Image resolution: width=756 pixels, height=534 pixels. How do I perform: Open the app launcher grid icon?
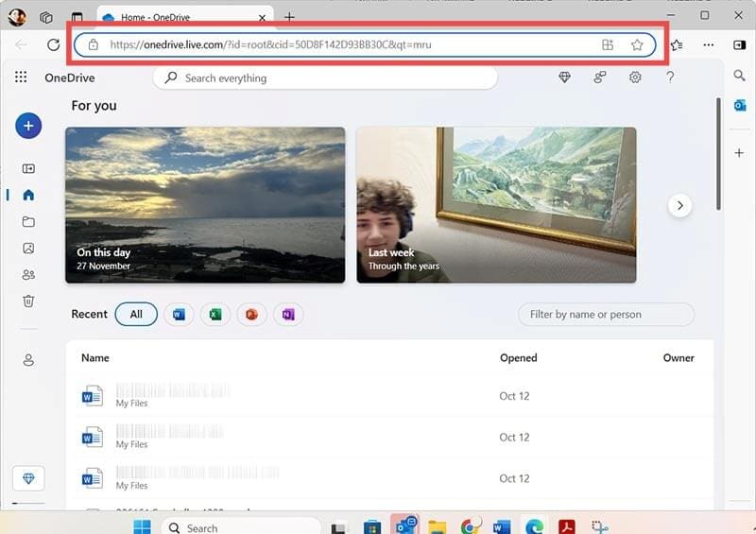coord(21,78)
